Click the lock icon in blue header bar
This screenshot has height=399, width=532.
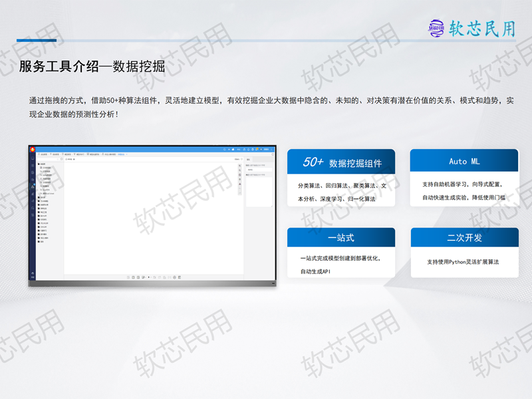244,149
